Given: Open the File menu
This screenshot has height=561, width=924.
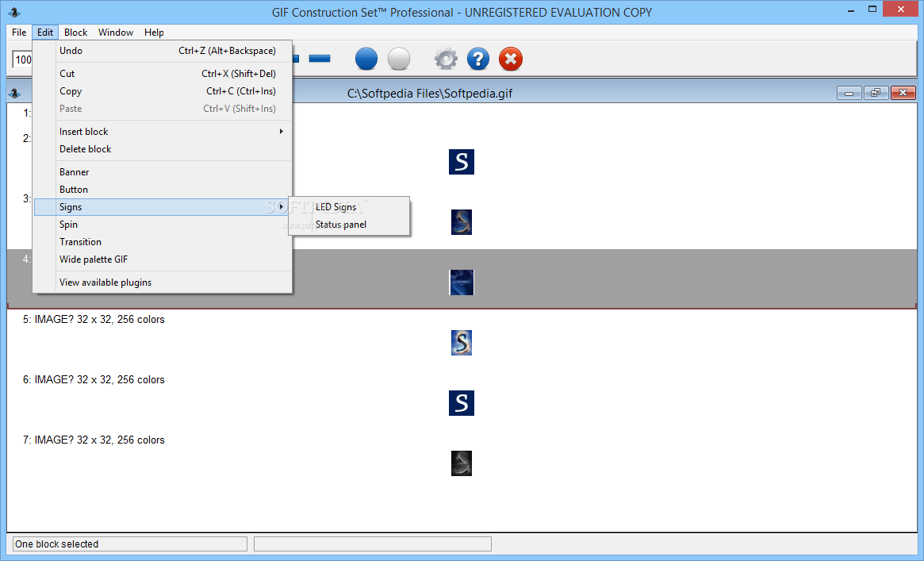Looking at the screenshot, I should tap(19, 33).
